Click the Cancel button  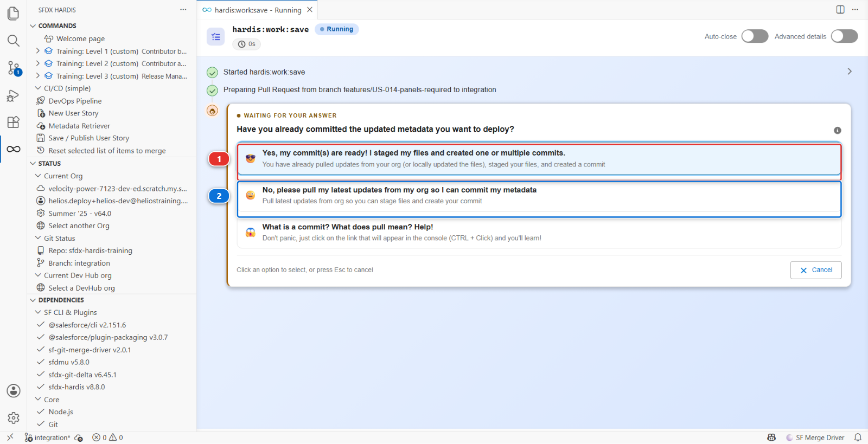tap(816, 270)
